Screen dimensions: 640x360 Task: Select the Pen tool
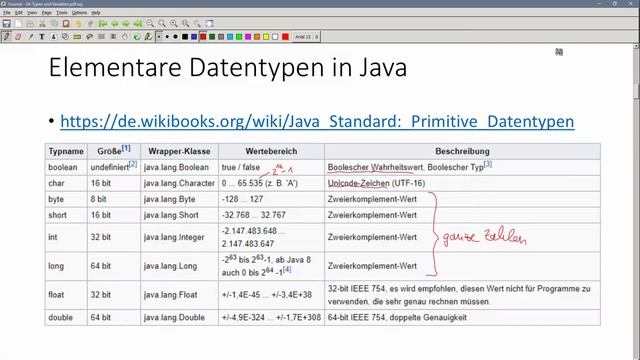pos(6,37)
